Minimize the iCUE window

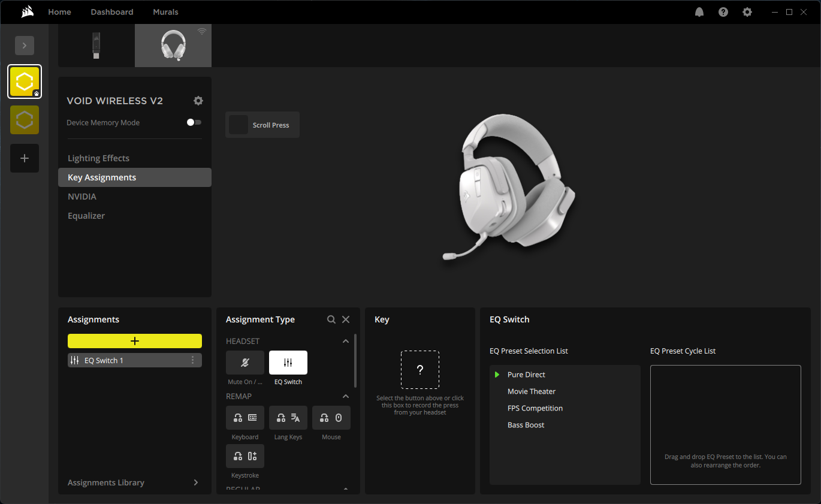[774, 12]
